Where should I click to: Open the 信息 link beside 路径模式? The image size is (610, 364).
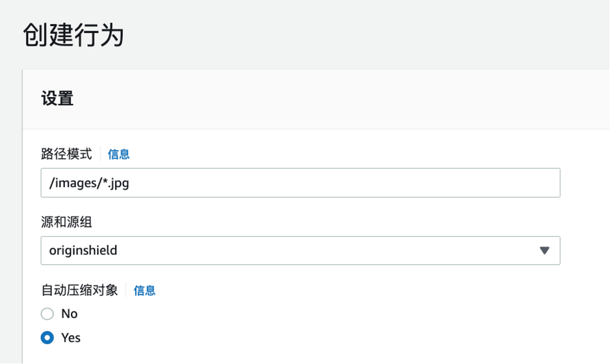118,154
